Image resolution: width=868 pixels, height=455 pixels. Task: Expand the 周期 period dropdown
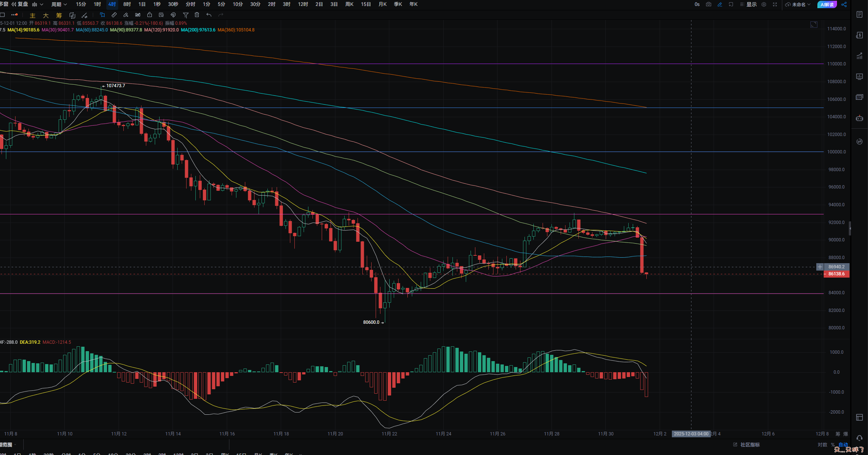tap(59, 4)
